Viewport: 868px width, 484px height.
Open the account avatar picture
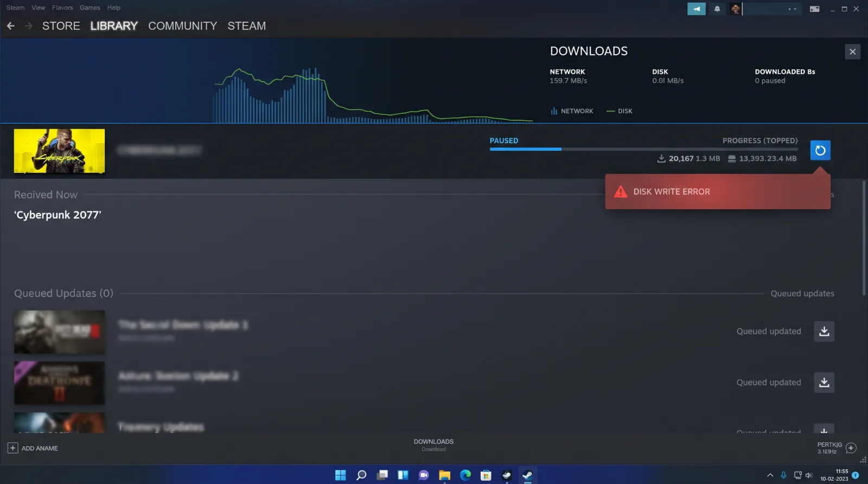(x=736, y=9)
